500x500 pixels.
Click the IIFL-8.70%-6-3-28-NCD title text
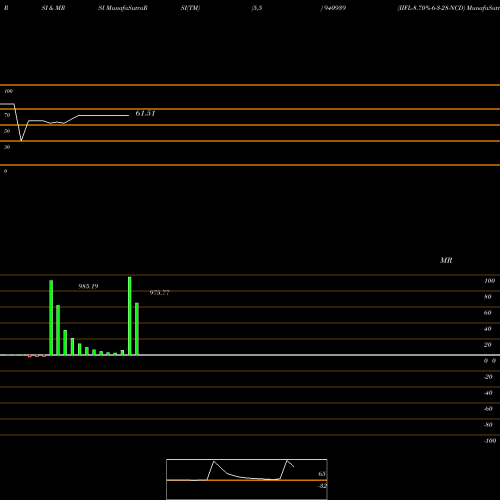click(431, 8)
